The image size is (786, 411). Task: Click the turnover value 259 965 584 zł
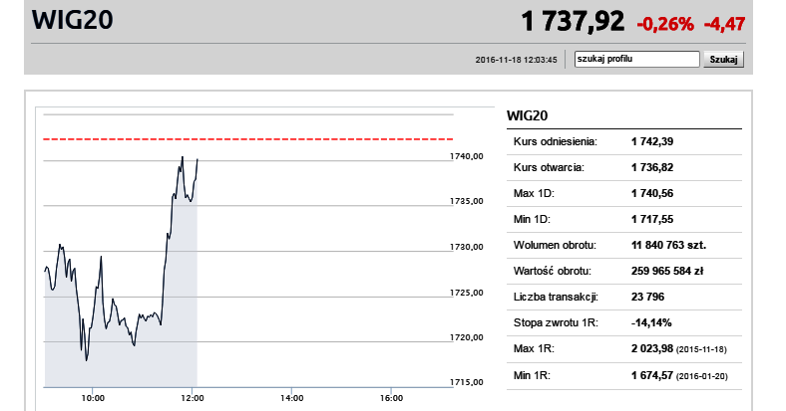667,271
